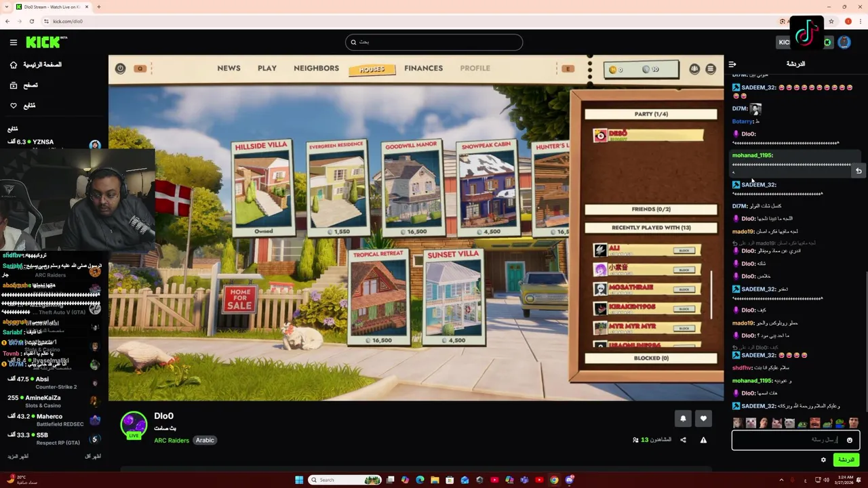Click the game Q key badge
Image resolution: width=868 pixels, height=488 pixels.
(140, 68)
